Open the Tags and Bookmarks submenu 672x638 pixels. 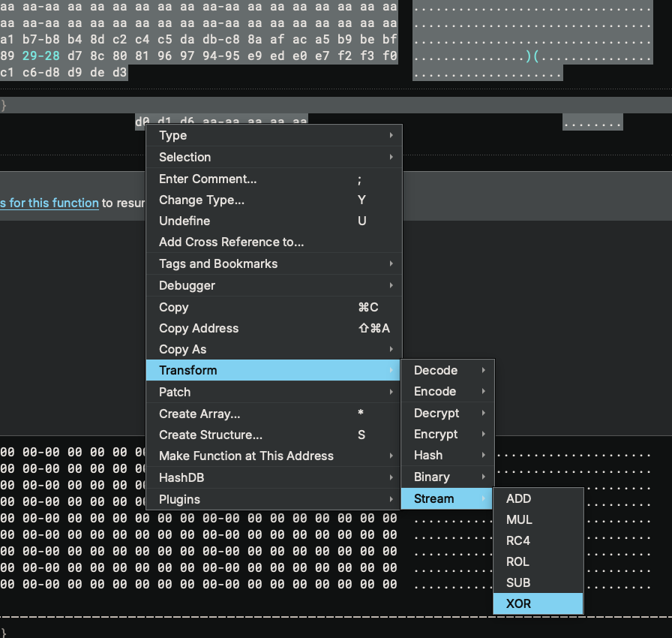coord(217,263)
